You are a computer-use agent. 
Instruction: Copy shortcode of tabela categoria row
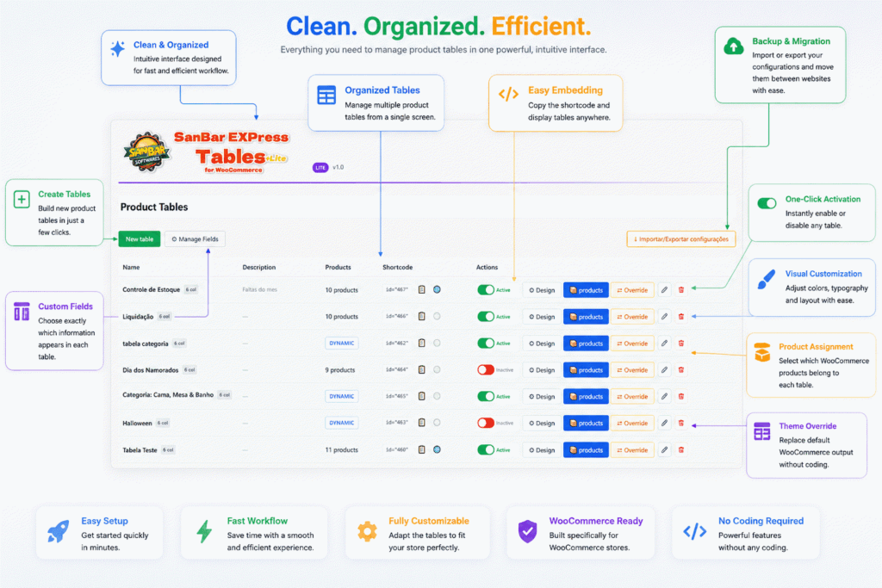[x=421, y=343]
